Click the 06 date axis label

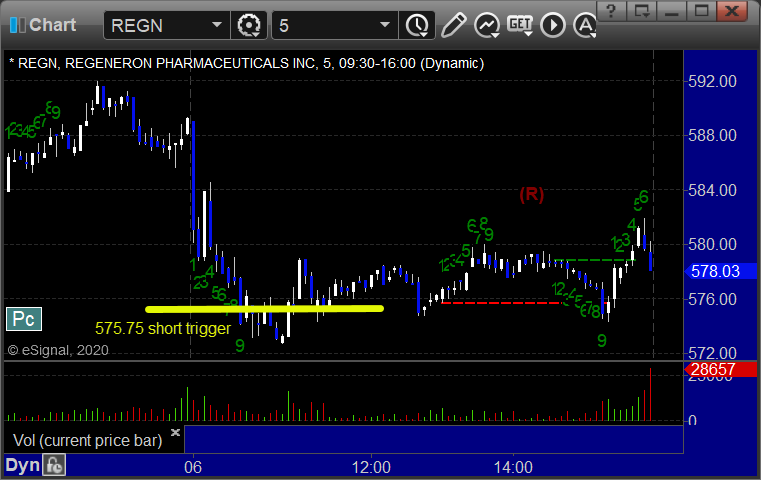(193, 467)
